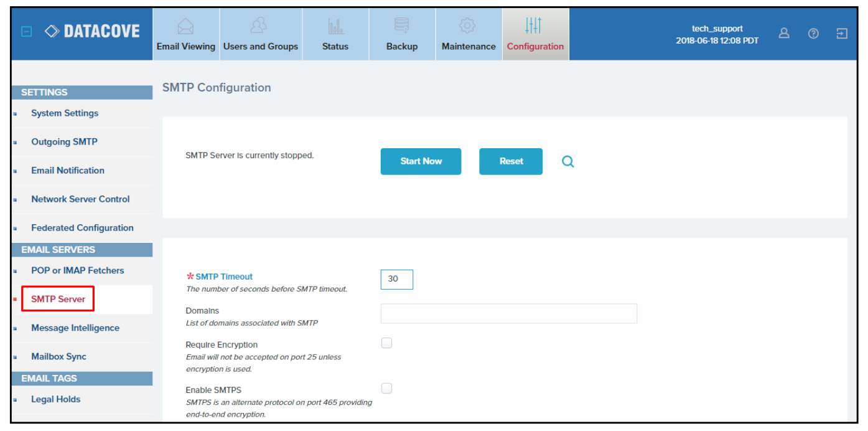Switch to the Maintenance gear tab

469,35
